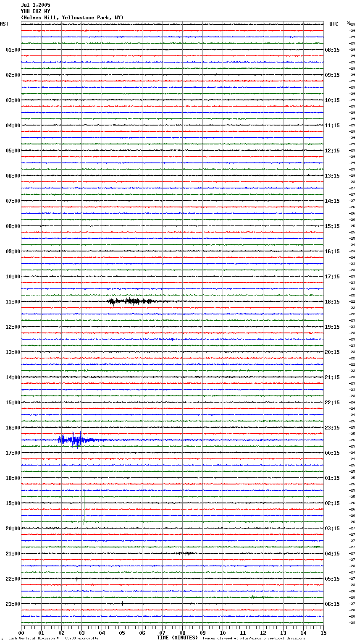Click the 04:00 MST time label
The width and height of the screenshot is (357, 644).
click(13, 126)
